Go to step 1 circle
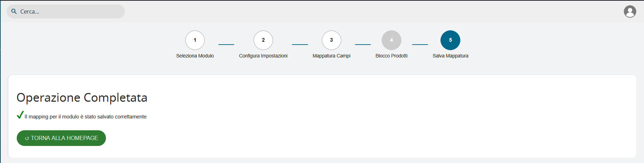This screenshot has height=163, width=644. [195, 40]
